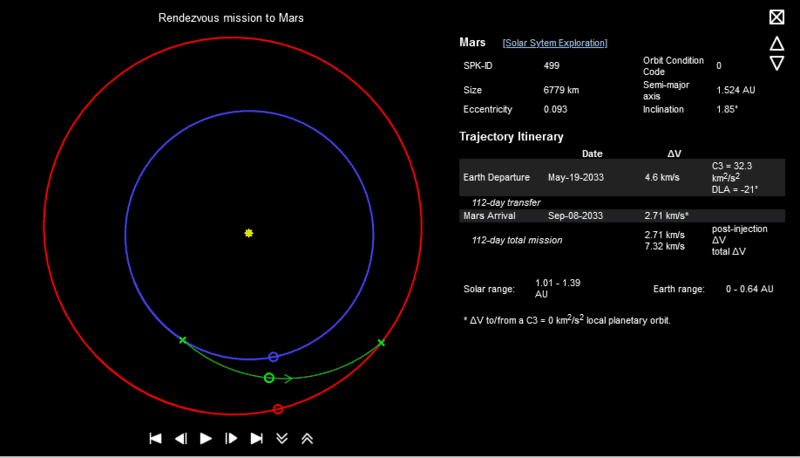800x458 pixels.
Task: Click the double down chevron speed icon
Action: click(x=282, y=439)
